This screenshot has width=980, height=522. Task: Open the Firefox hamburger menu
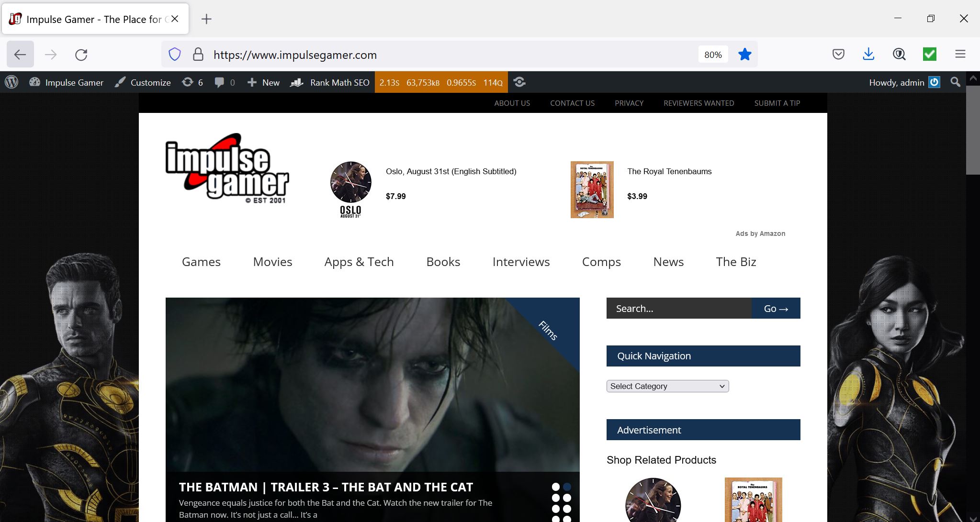coord(960,54)
